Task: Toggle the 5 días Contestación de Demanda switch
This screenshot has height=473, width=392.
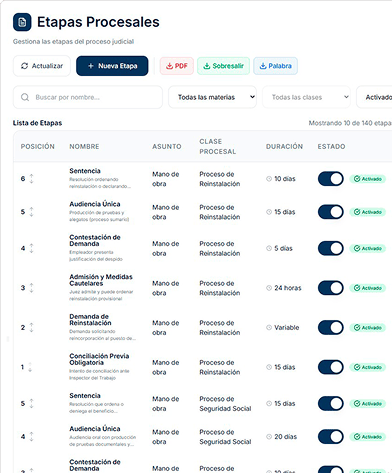Action: point(331,248)
